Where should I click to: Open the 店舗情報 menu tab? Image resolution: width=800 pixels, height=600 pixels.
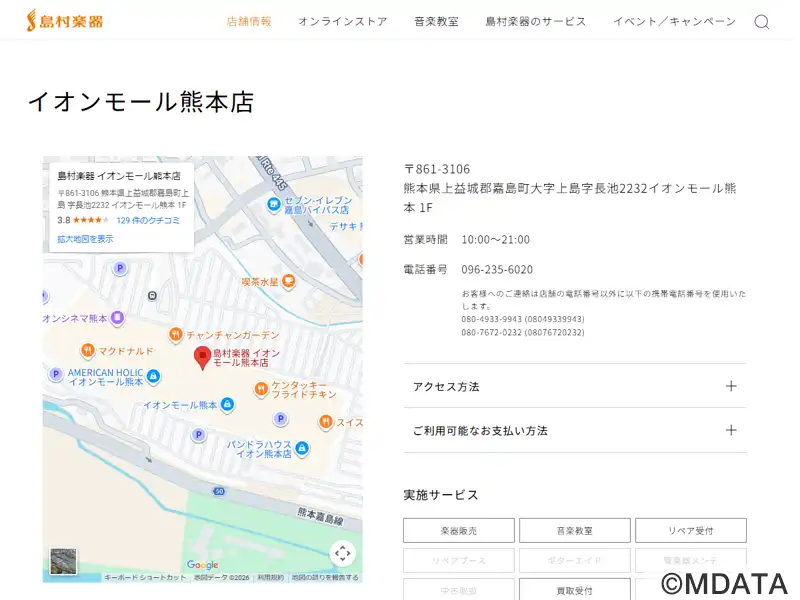pyautogui.click(x=249, y=21)
